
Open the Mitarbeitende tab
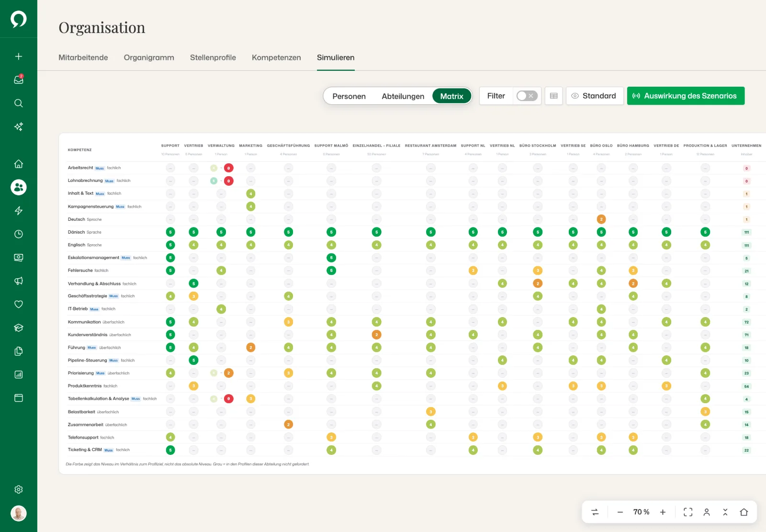click(83, 57)
